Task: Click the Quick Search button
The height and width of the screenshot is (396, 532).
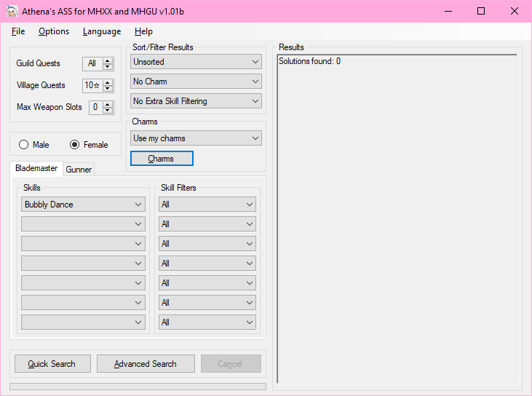Action: (x=52, y=364)
